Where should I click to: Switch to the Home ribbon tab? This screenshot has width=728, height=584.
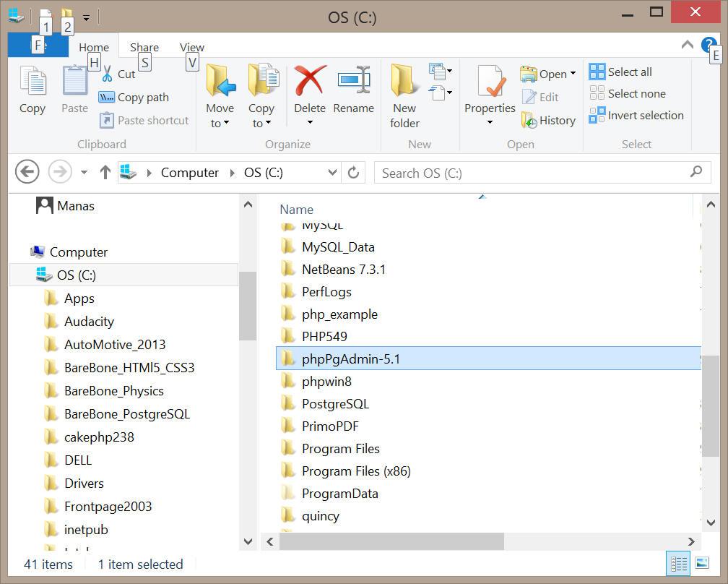point(94,47)
